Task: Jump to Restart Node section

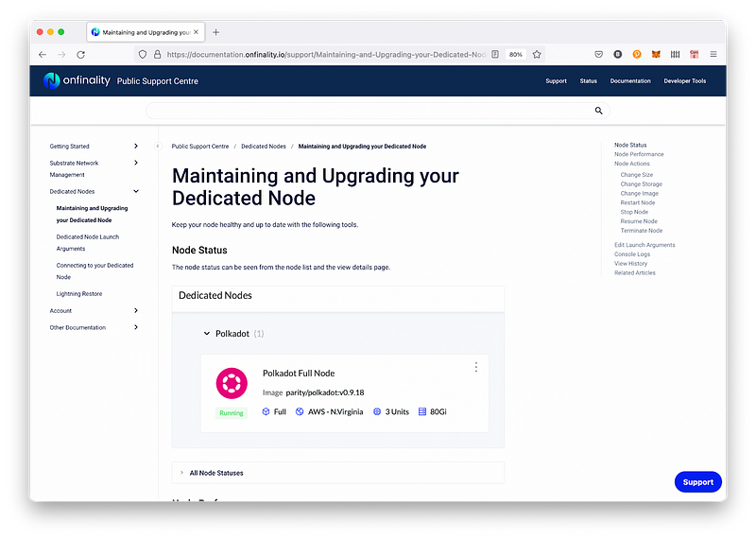Action: (x=637, y=202)
